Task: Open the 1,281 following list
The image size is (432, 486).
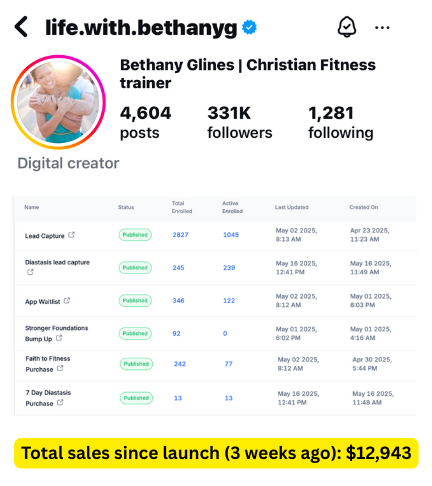Action: pos(341,122)
